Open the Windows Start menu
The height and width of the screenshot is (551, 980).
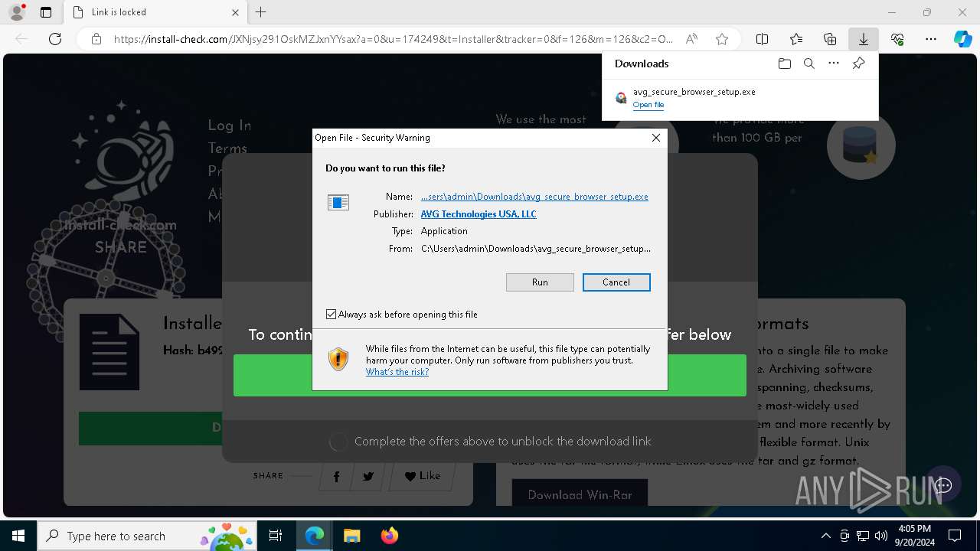point(18,536)
